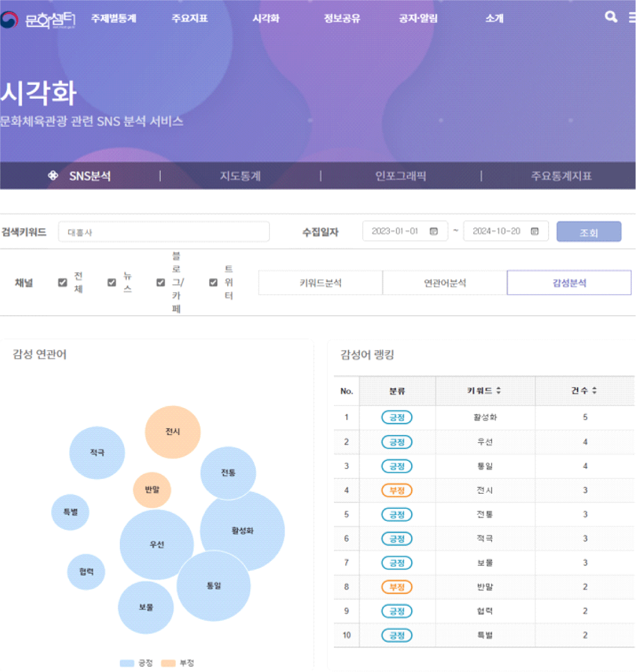Click the 검색키워드 input field
636x672 pixels.
click(163, 232)
